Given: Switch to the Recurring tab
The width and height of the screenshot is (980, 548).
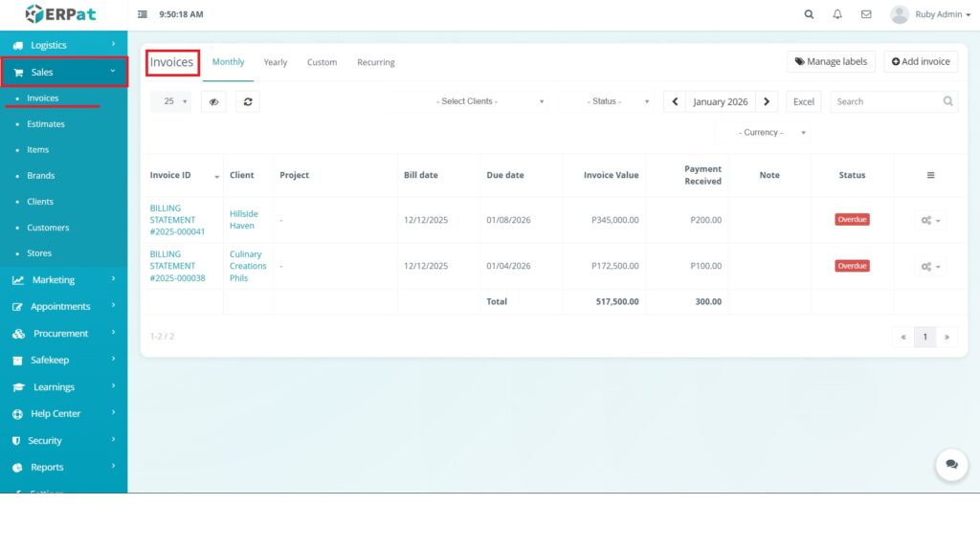Looking at the screenshot, I should [375, 62].
